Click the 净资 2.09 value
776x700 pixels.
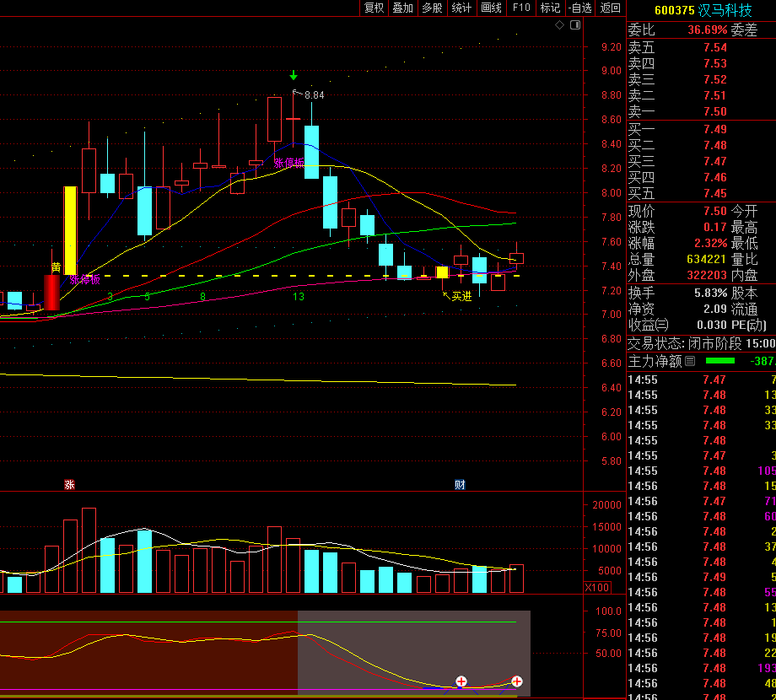point(715,310)
